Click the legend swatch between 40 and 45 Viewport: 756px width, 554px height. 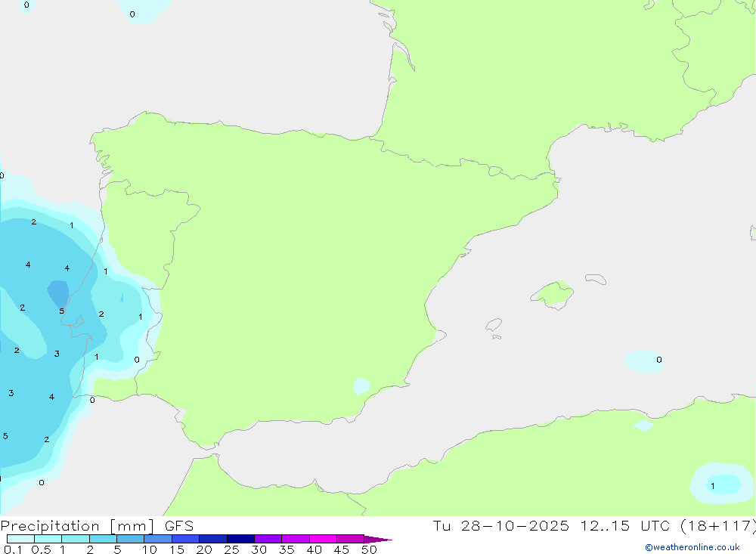tap(323, 539)
